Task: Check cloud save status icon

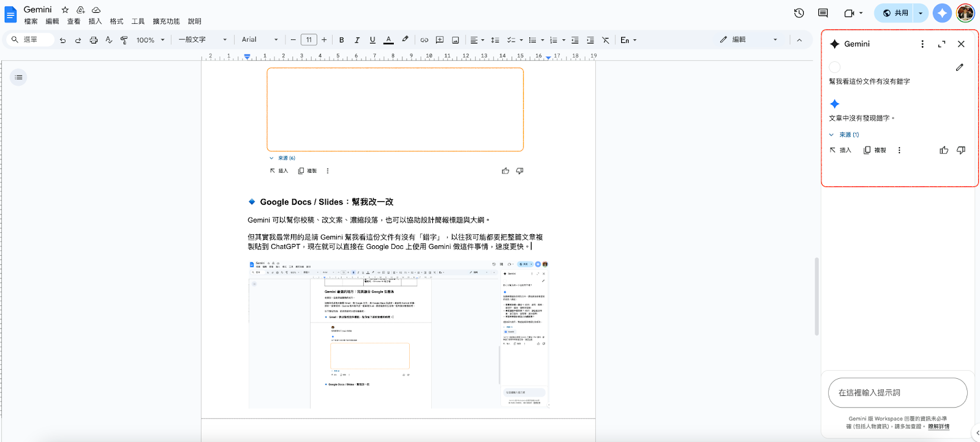Action: [x=96, y=10]
